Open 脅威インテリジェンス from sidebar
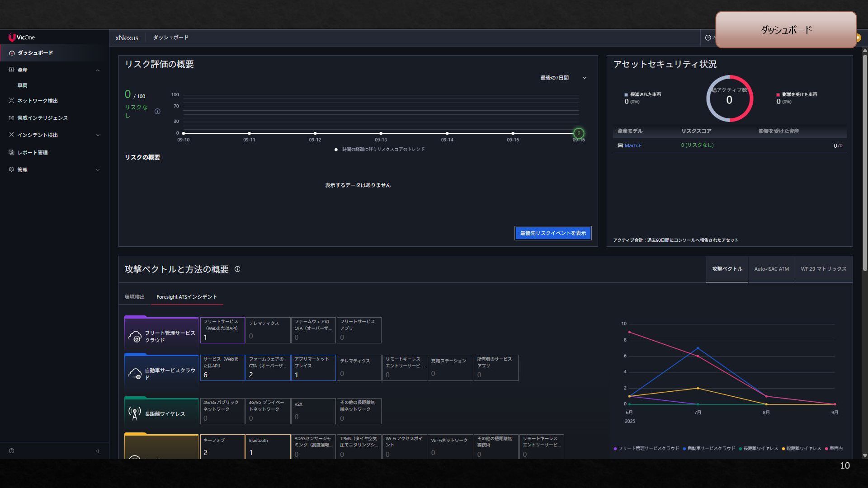This screenshot has width=868, height=488. tap(42, 118)
